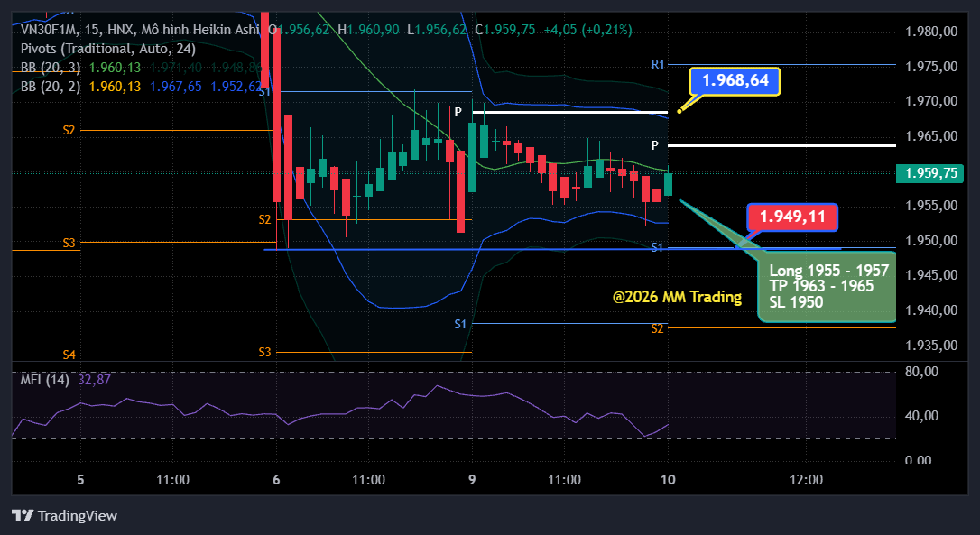Viewport: 980px width, 535px height.
Task: Select the Long 1955 - 1957 trade note
Action: (x=828, y=286)
